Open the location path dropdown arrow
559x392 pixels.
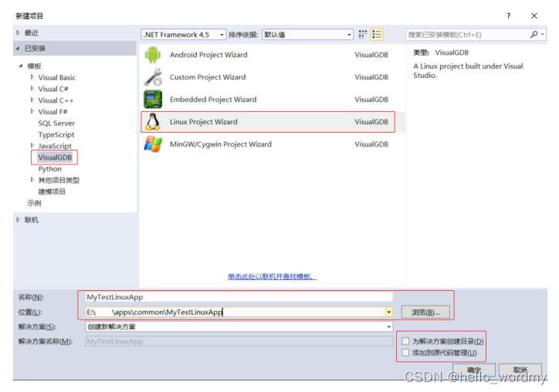389,313
